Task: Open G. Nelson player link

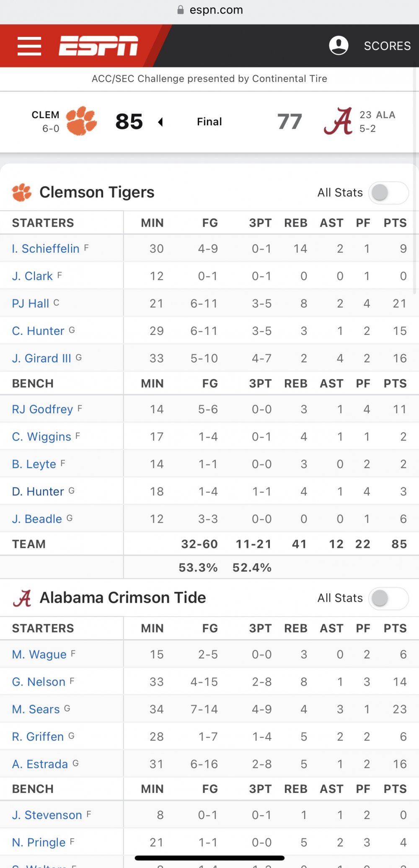Action: tap(39, 682)
